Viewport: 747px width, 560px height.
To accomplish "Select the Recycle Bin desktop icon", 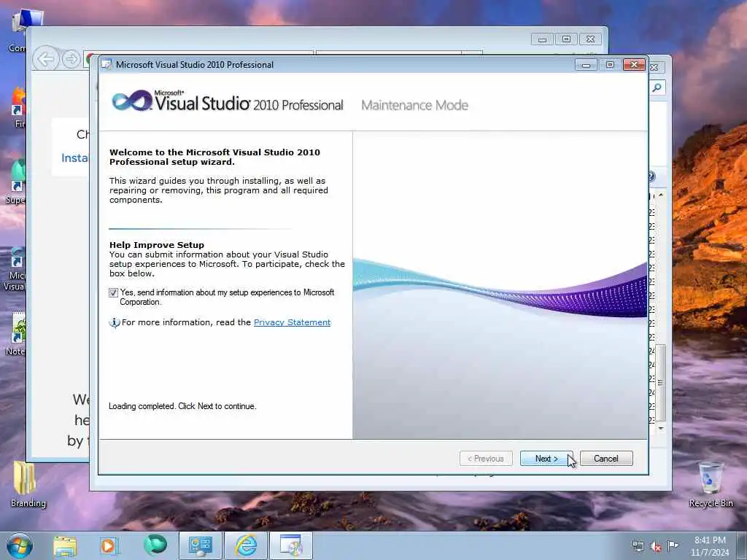I will coord(711,484).
